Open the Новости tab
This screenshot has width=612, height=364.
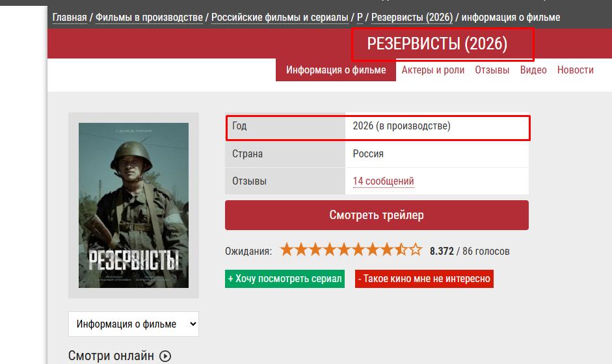575,70
